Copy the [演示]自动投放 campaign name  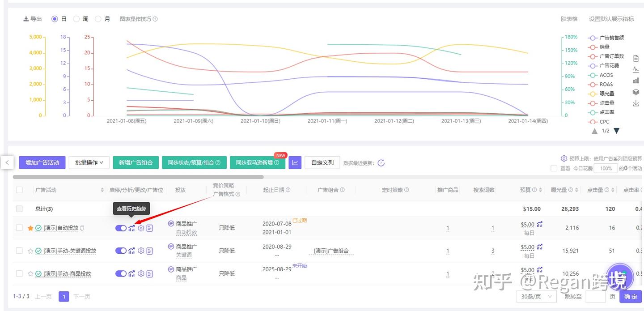(x=82, y=228)
